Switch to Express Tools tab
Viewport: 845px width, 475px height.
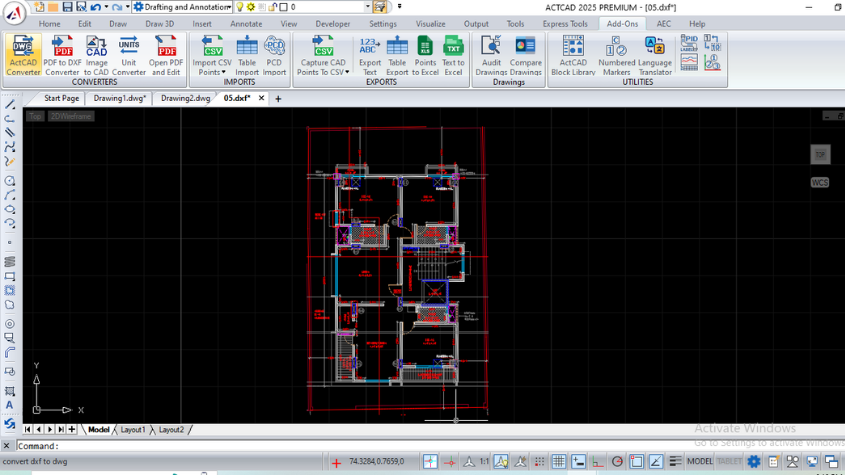[565, 24]
